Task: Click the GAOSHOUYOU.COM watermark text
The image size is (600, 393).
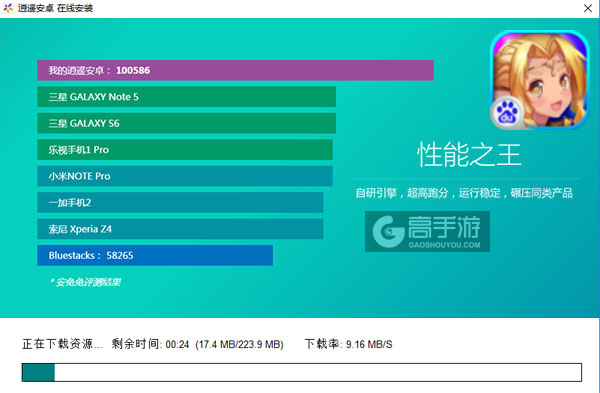Action: coord(444,245)
